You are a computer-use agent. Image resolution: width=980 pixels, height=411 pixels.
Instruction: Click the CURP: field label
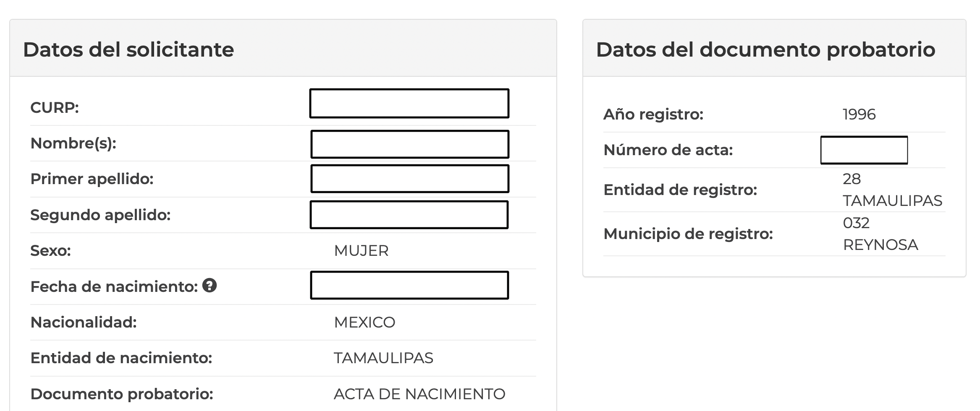click(x=55, y=108)
